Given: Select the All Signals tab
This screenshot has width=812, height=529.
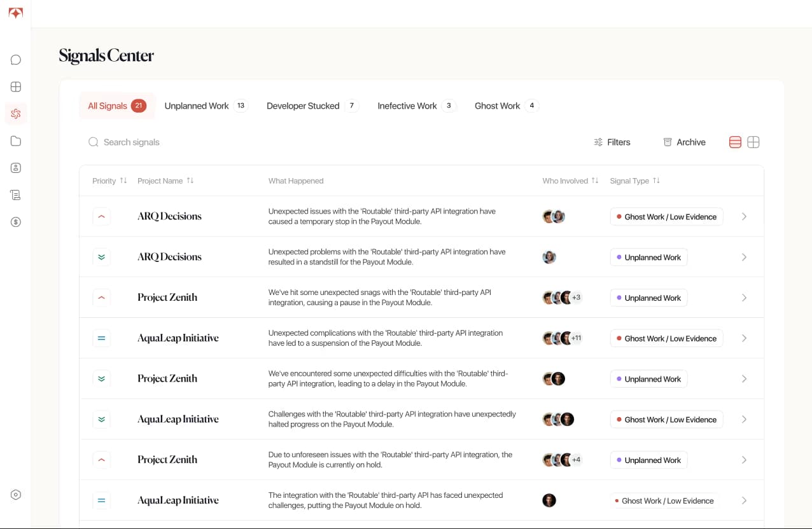Looking at the screenshot, I should tap(117, 106).
